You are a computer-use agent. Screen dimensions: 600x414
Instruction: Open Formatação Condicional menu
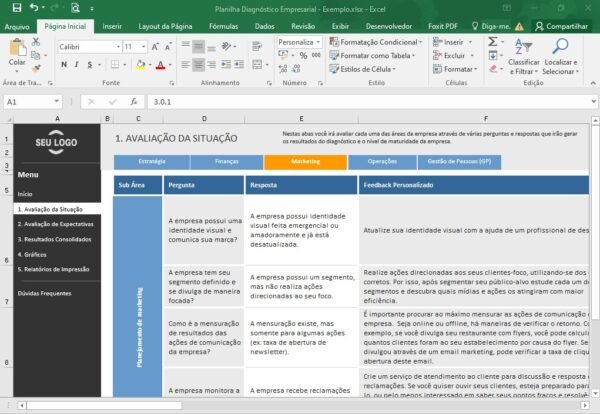[x=376, y=42]
